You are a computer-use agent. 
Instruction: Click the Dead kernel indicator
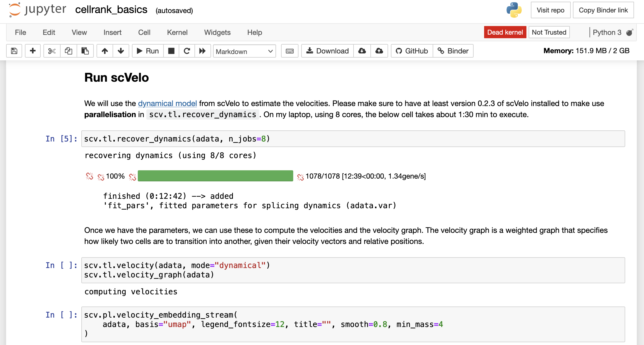click(505, 32)
